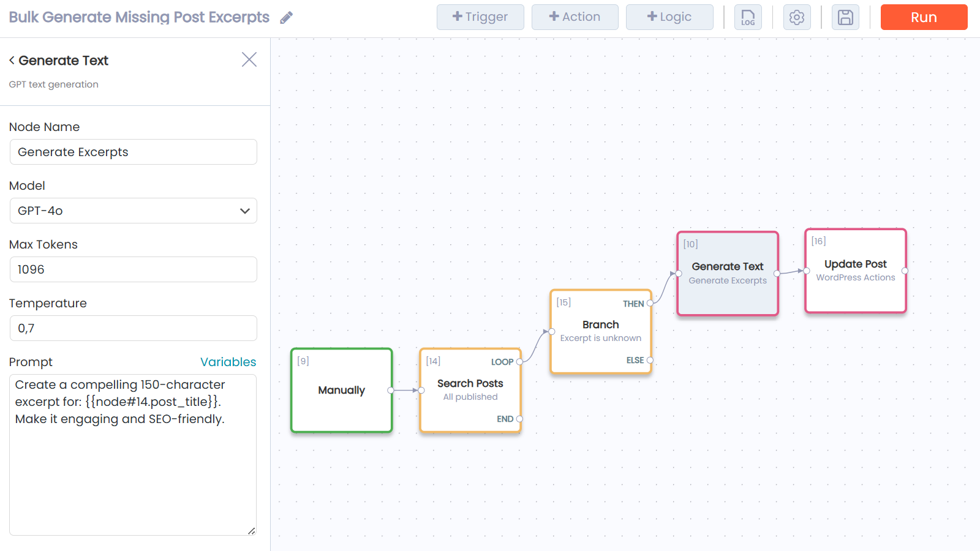Image resolution: width=980 pixels, height=551 pixels.
Task: Click the END port of Search Posts
Action: click(519, 419)
